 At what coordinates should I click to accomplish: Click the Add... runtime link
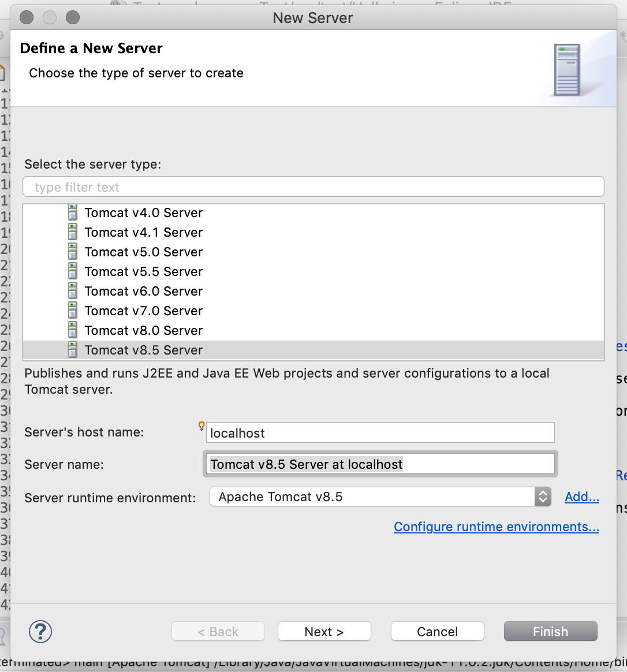[581, 496]
